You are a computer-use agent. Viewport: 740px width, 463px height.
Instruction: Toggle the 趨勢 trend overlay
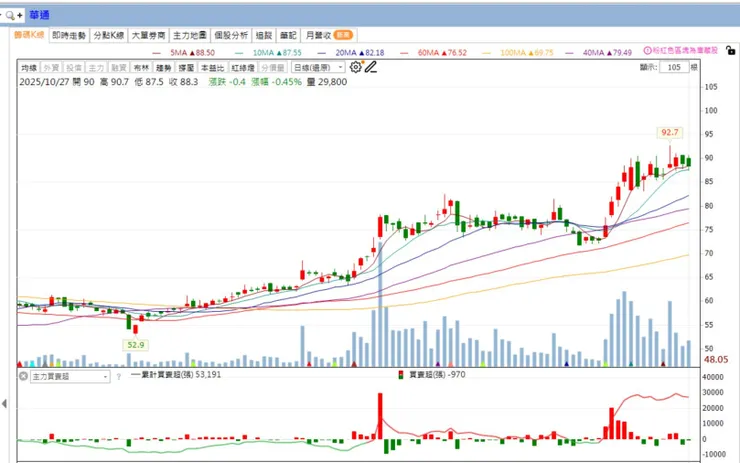(x=164, y=68)
